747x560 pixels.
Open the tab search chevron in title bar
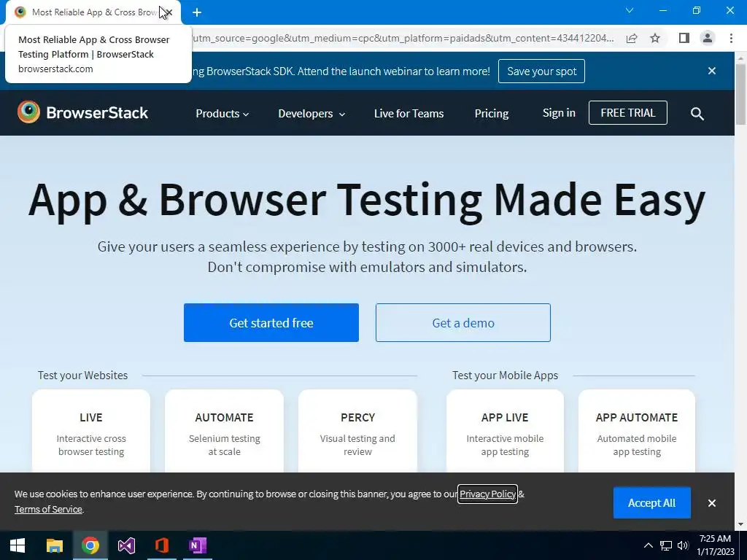tap(630, 10)
